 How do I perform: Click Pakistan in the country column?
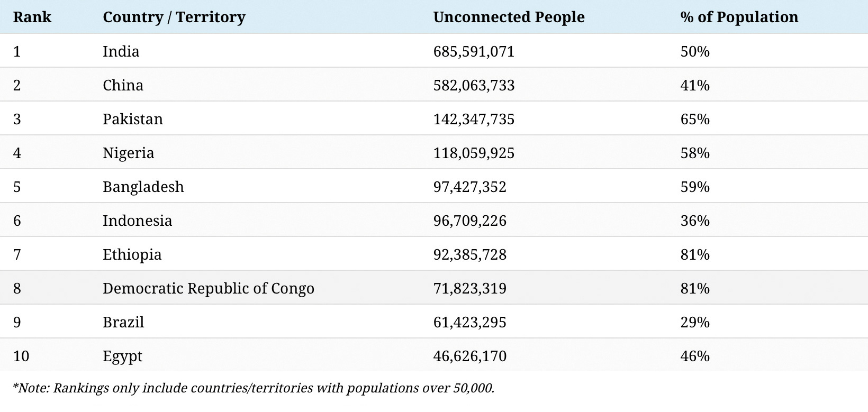(133, 119)
